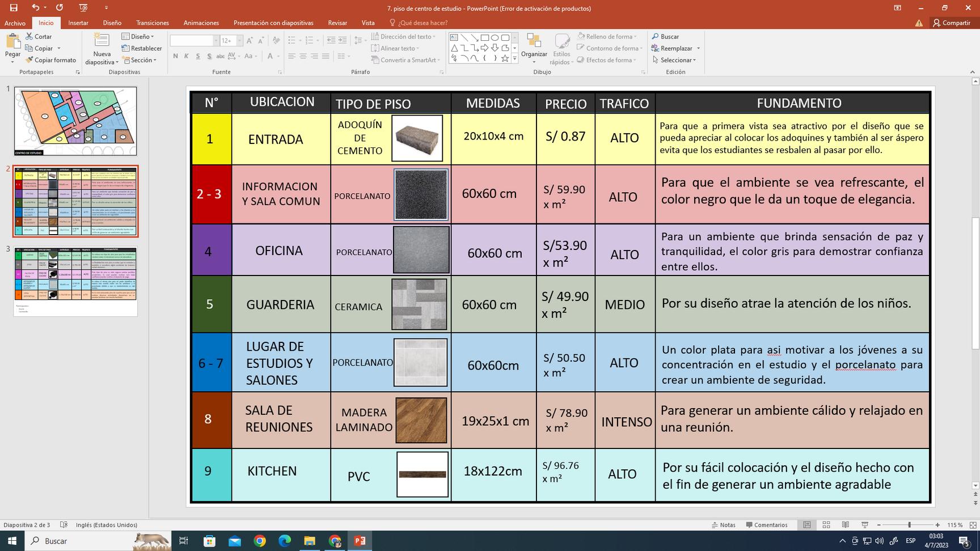Toggle underline (S) formatting
The height and width of the screenshot is (551, 980).
coord(197,56)
